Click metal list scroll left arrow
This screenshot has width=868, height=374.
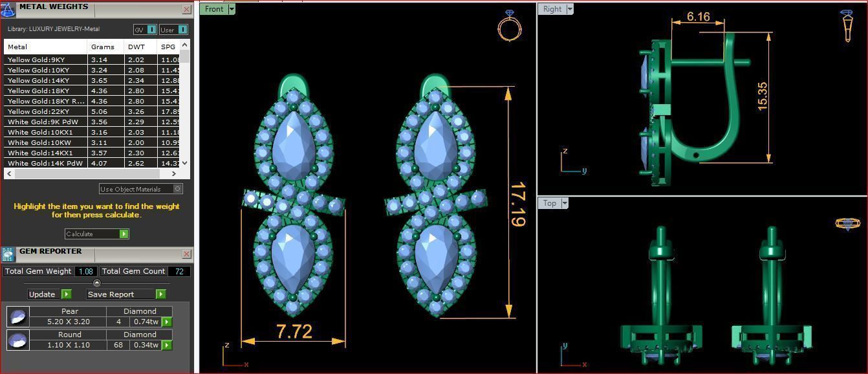9,173
